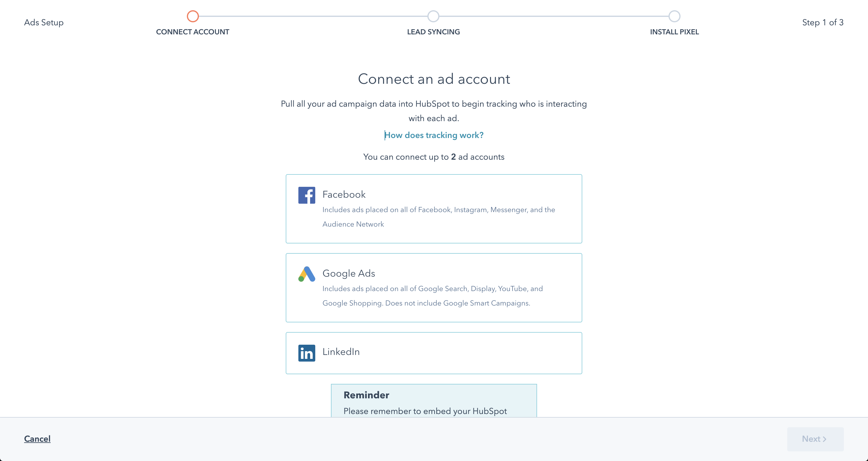Click the LinkedIn logo icon
This screenshot has height=461, width=868.
point(307,353)
